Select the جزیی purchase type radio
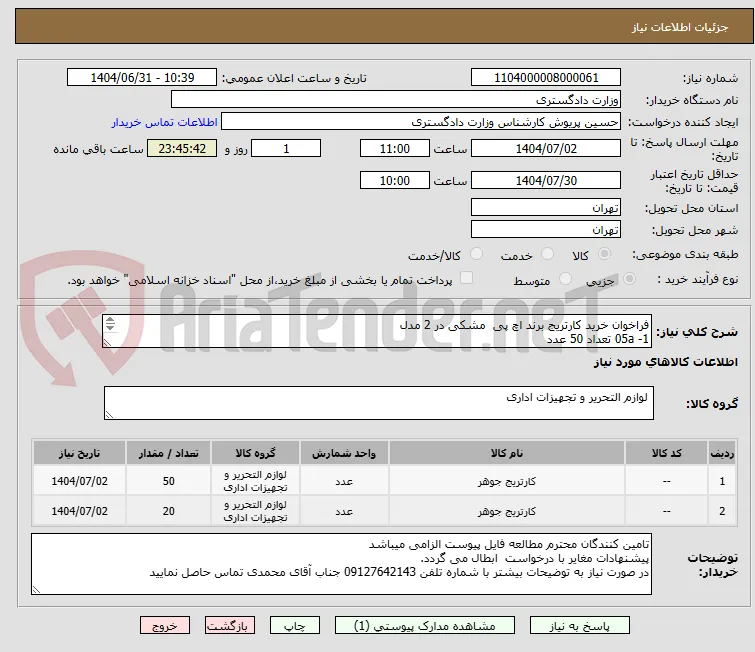Viewport: 755px width, 652px height. [x=629, y=279]
